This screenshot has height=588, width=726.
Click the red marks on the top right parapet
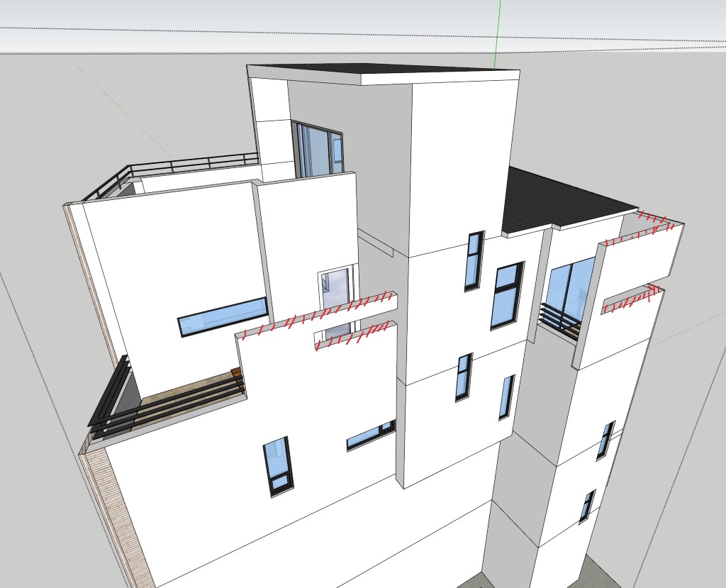click(652, 220)
